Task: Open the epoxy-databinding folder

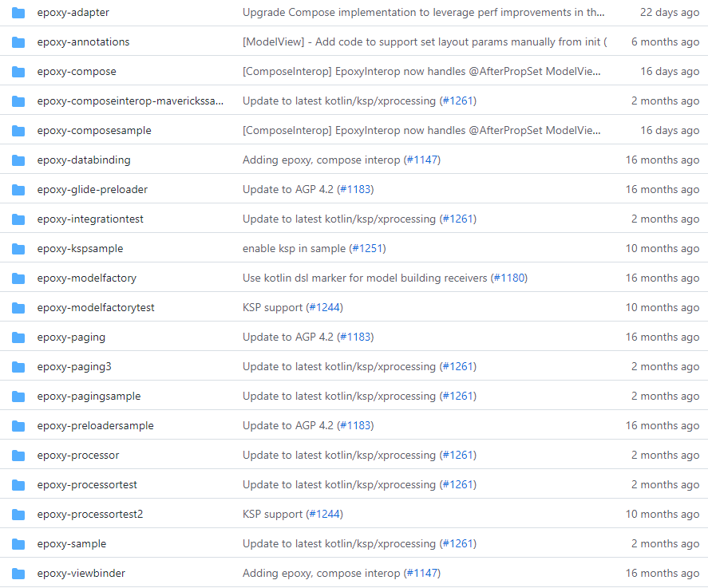Action: pyautogui.click(x=84, y=160)
